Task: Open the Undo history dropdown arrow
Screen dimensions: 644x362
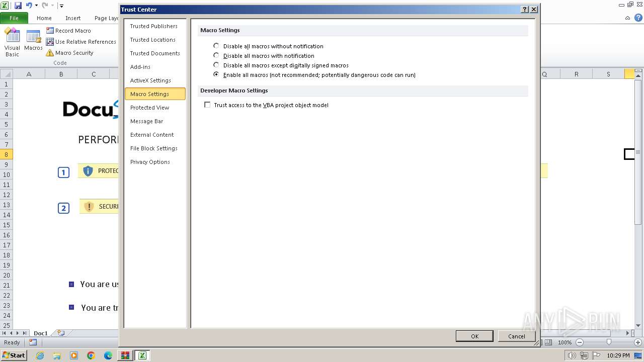Action: pos(36,6)
